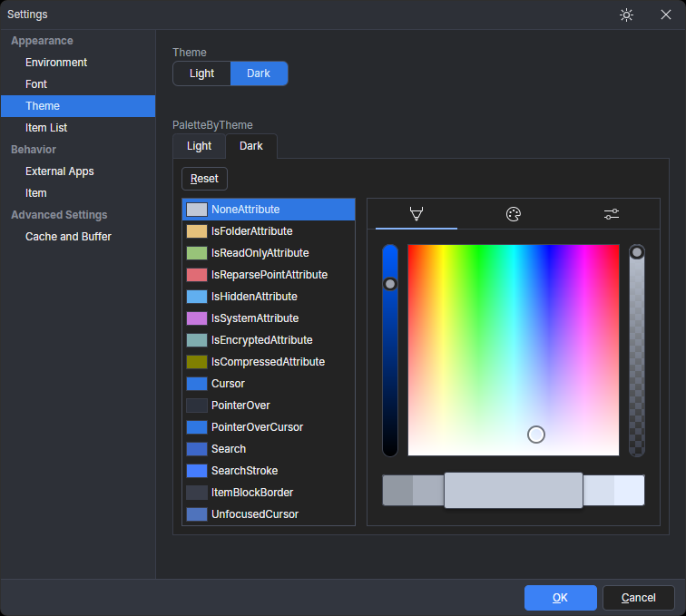Image resolution: width=686 pixels, height=616 pixels.
Task: Switch to the palette icon tab
Action: click(513, 214)
